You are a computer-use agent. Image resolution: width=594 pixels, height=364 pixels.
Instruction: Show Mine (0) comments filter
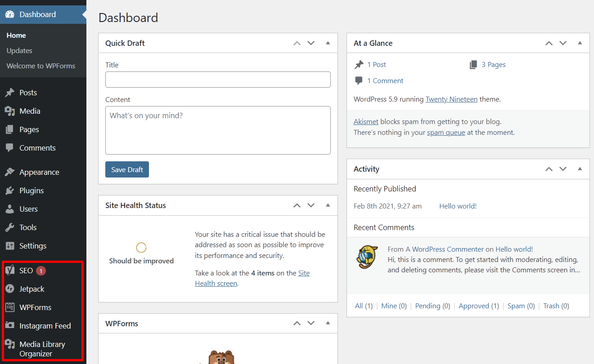(394, 306)
